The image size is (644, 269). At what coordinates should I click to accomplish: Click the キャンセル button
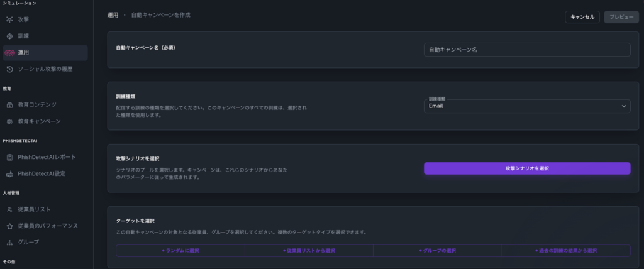tap(582, 17)
